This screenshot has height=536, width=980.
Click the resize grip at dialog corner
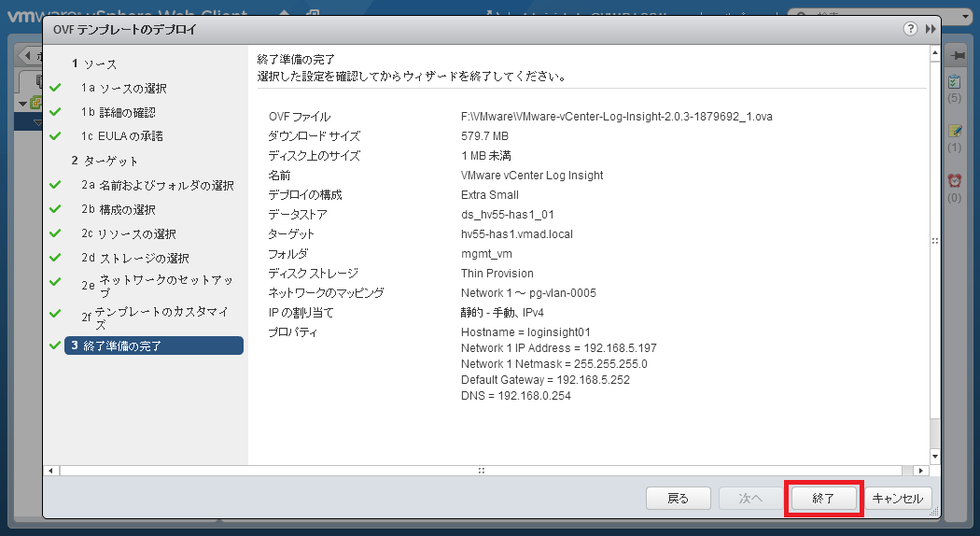(x=934, y=512)
